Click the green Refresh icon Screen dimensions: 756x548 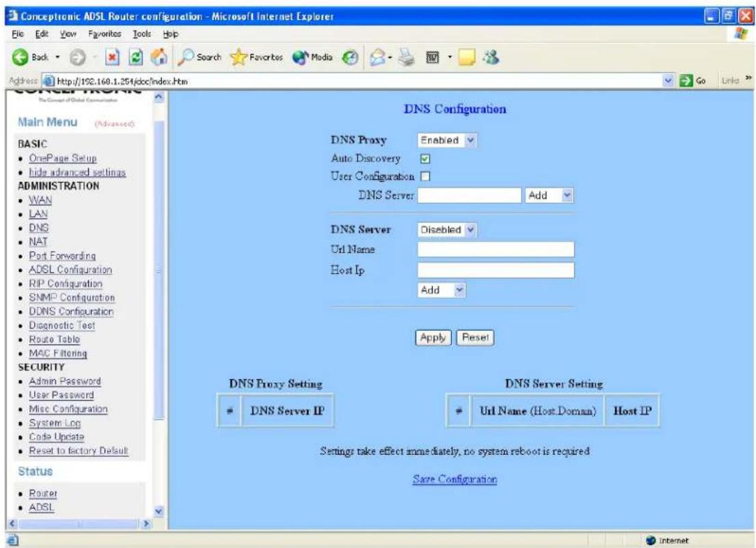point(137,58)
